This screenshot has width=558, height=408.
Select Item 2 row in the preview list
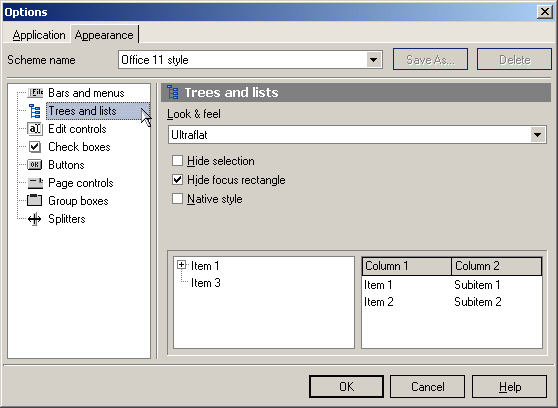click(379, 302)
